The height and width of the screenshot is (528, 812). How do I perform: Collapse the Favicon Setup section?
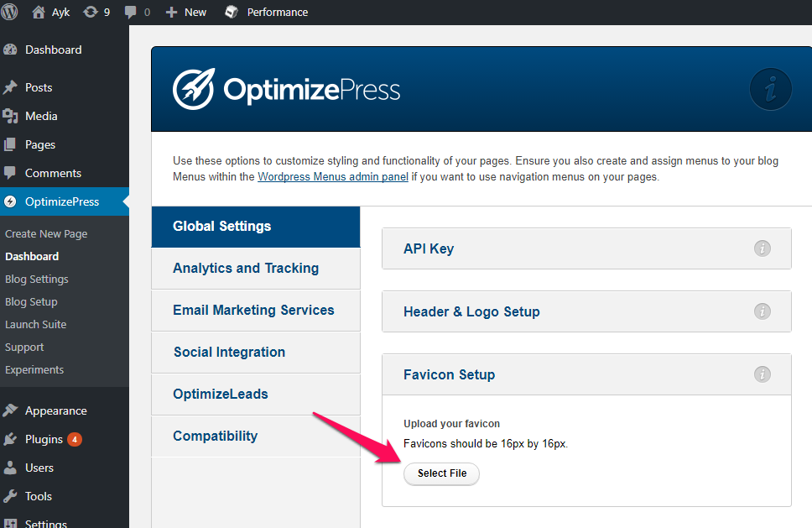click(449, 374)
